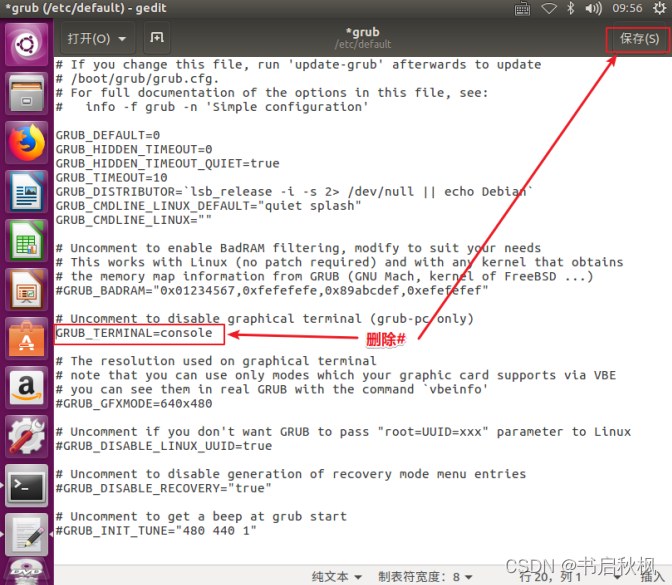Click '# For full documentation of the options' line

(x=272, y=93)
